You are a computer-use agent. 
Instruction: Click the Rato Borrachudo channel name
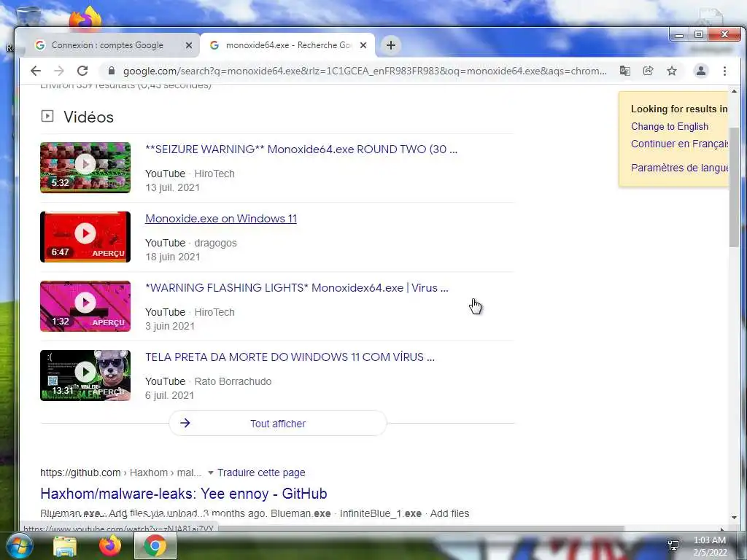point(233,381)
